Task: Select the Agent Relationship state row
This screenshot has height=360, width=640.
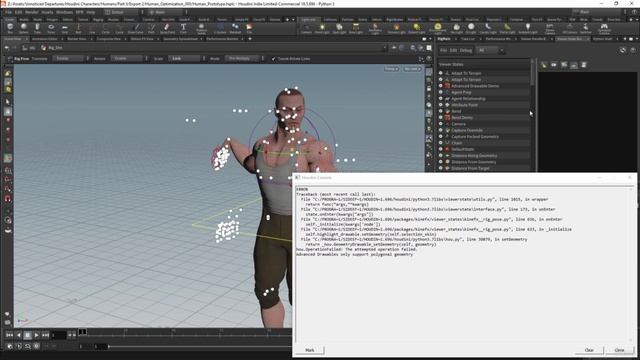Action: coord(484,98)
